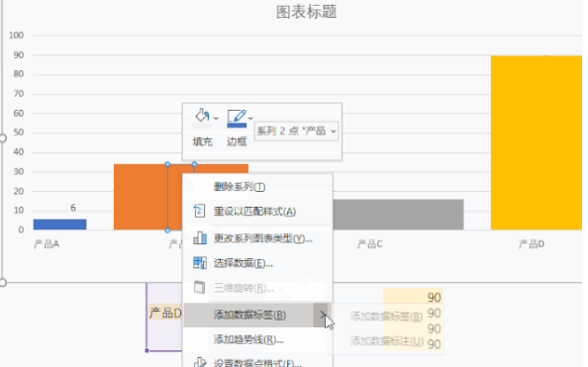Choose 删除系列 from the context menu
The height and width of the screenshot is (367, 588).
tap(240, 187)
